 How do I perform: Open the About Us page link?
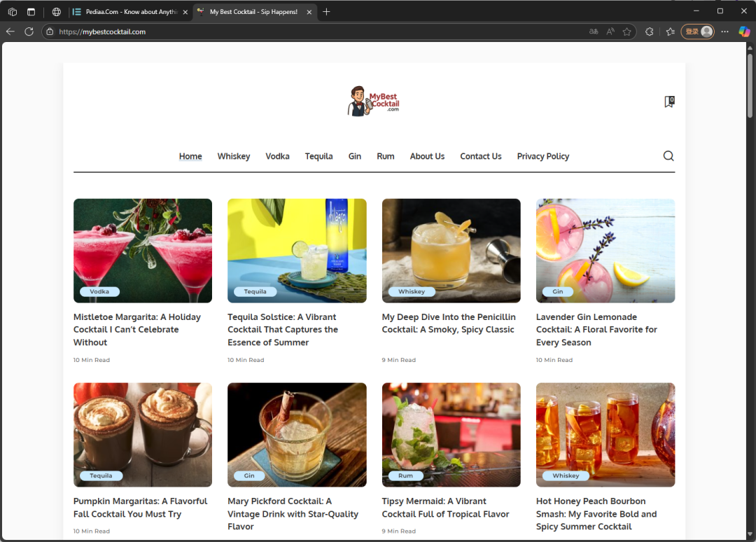pos(427,156)
